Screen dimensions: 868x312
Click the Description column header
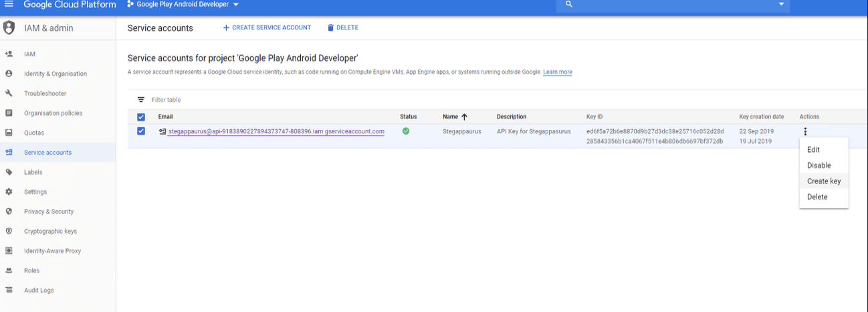click(x=512, y=116)
